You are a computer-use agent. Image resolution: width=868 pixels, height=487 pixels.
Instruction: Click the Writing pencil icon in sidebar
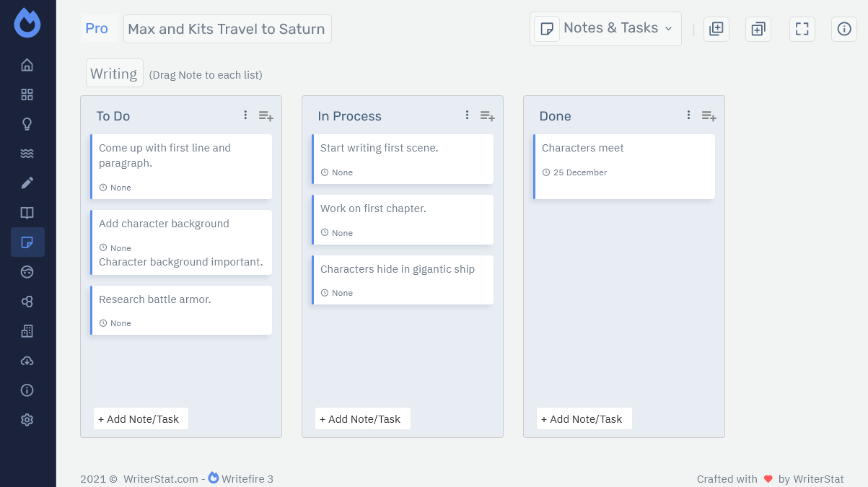[27, 183]
